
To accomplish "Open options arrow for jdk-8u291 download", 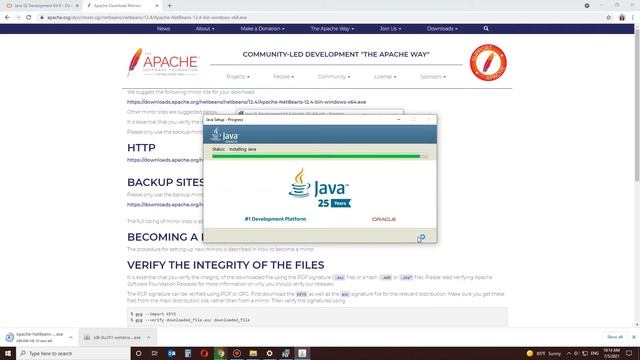I will (x=149, y=338).
